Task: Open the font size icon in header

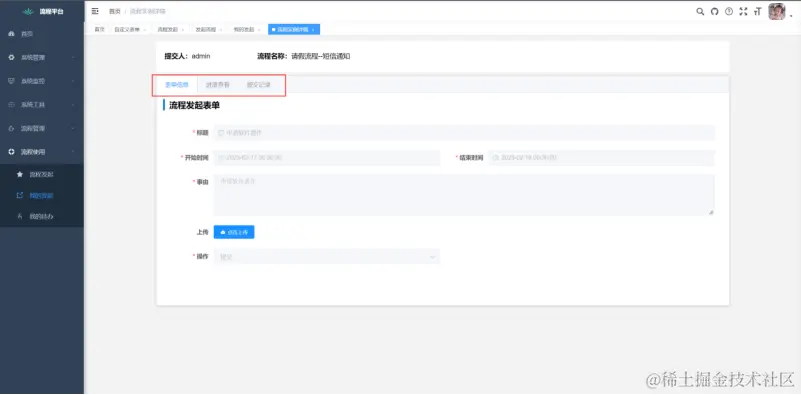Action: pyautogui.click(x=758, y=11)
